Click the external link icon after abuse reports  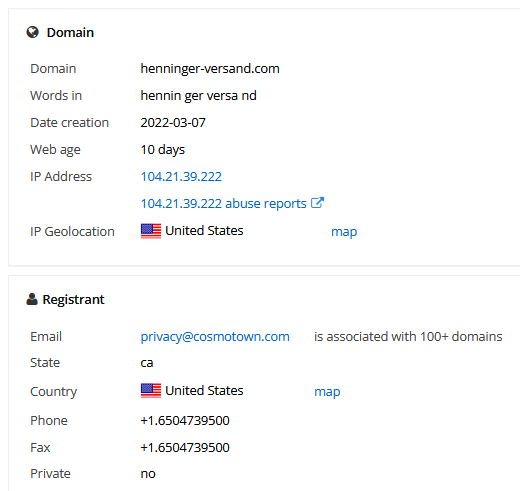[317, 203]
